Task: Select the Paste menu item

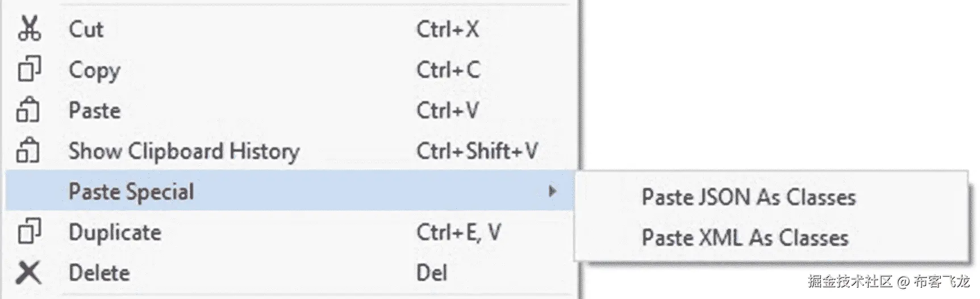Action: tap(94, 111)
